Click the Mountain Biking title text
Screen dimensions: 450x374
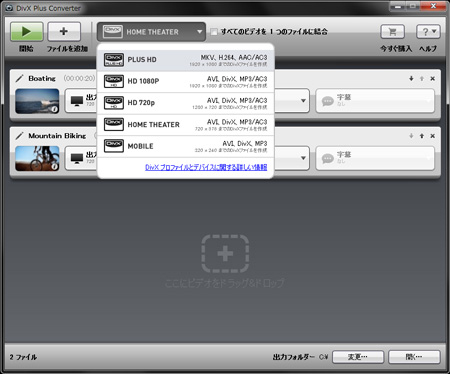coord(57,136)
